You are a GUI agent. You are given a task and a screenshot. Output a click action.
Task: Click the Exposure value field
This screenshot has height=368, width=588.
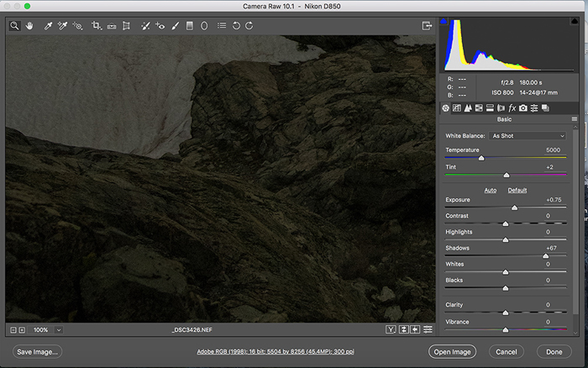point(554,200)
